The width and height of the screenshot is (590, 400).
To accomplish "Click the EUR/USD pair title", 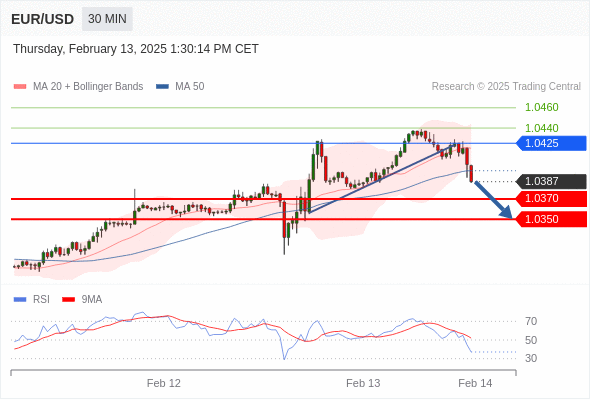I will [43, 19].
